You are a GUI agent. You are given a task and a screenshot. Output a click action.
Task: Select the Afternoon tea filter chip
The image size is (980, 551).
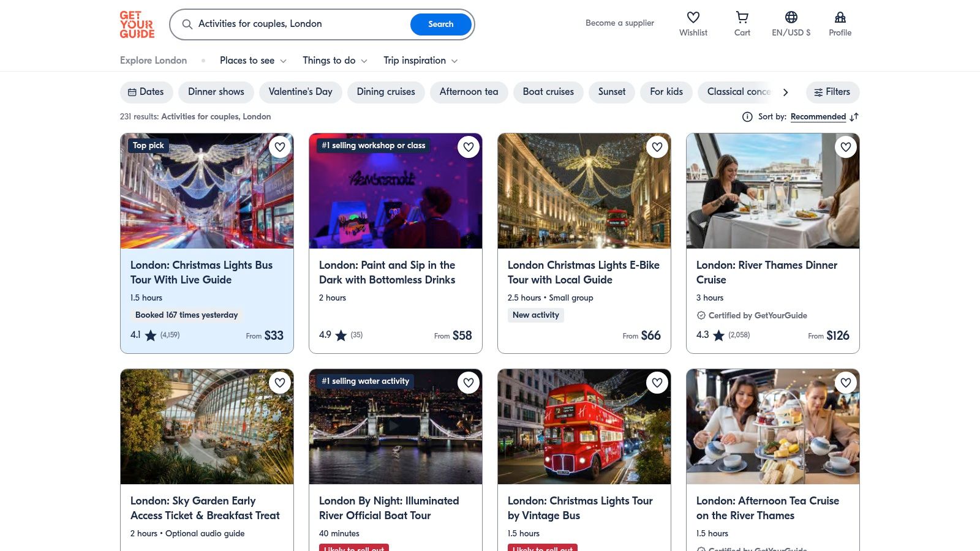(x=469, y=92)
